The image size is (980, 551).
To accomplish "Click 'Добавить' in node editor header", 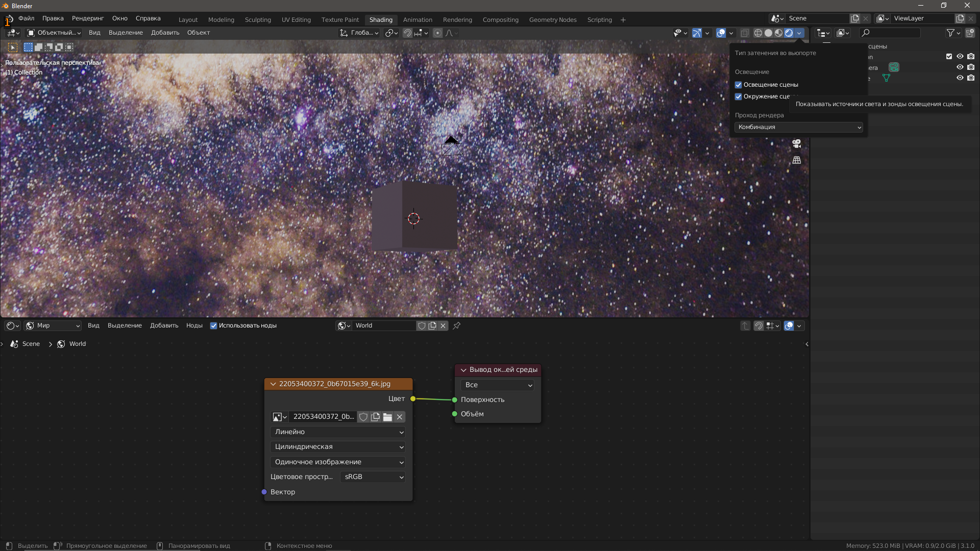I will tap(164, 325).
